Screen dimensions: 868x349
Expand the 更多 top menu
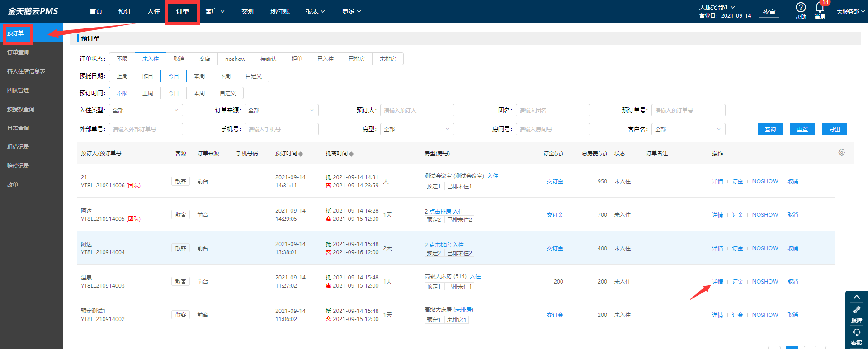pos(351,11)
